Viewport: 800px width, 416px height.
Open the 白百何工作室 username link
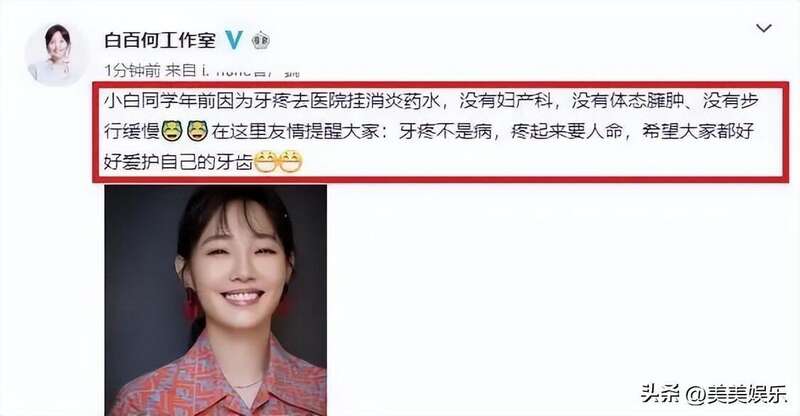pyautogui.click(x=160, y=40)
